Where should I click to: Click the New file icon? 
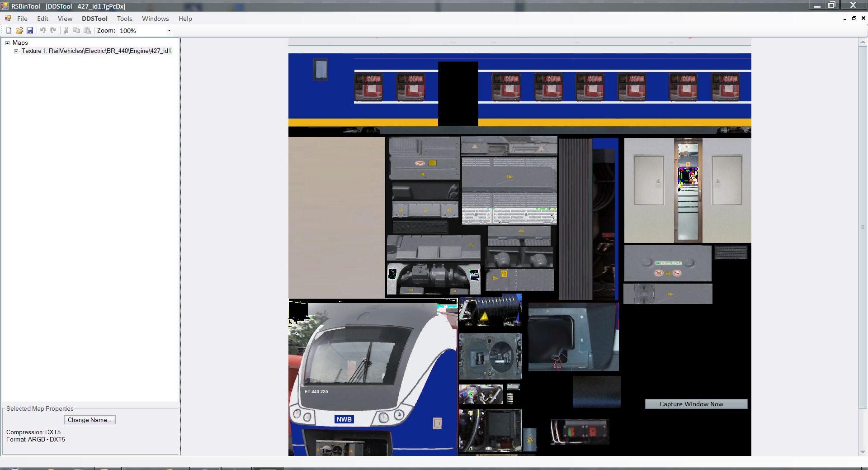(9, 30)
